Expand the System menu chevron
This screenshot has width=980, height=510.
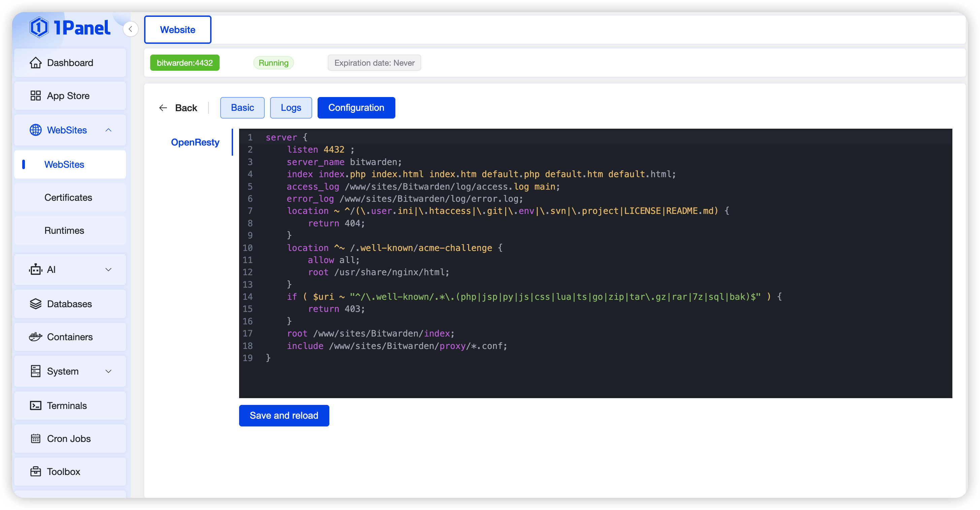(108, 371)
